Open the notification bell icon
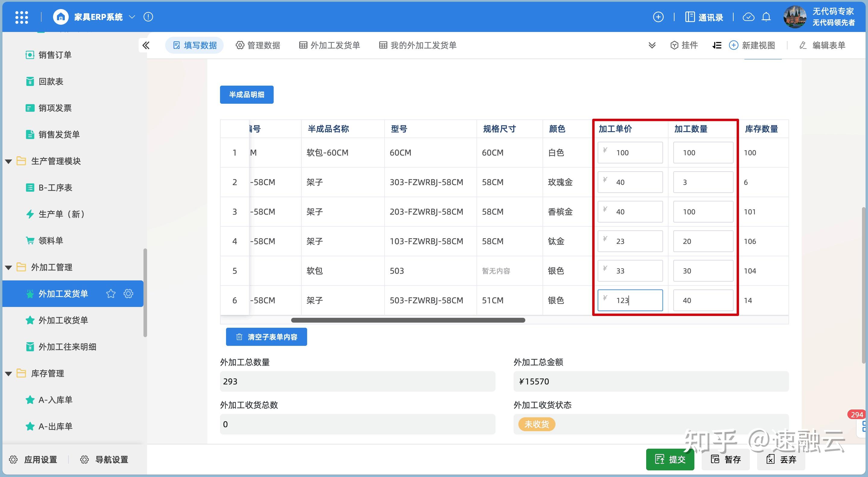 pos(766,17)
